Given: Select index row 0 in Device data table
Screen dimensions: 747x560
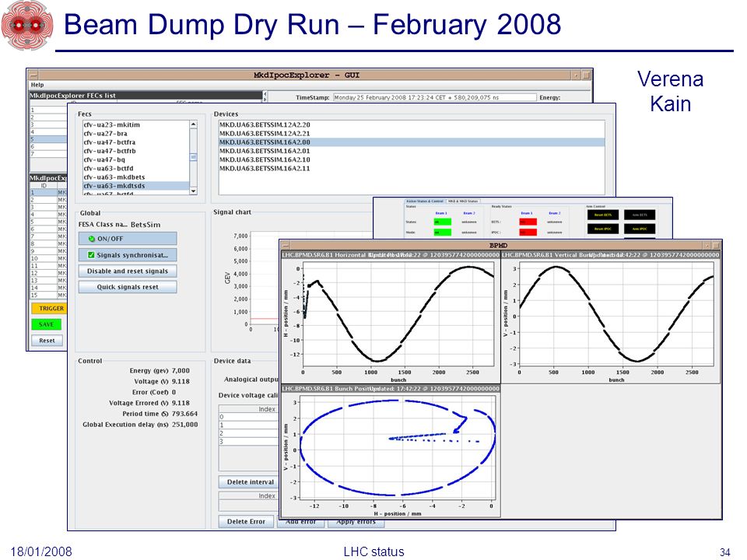Looking at the screenshot, I should point(249,417).
